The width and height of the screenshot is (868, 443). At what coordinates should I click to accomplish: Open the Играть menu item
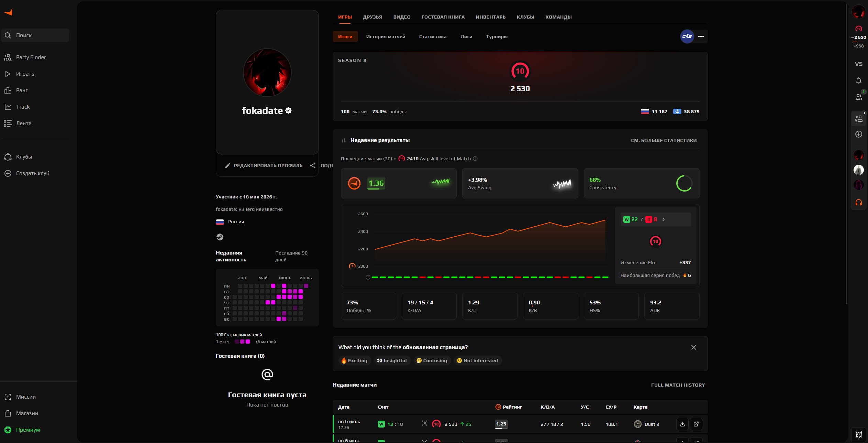pos(35,74)
